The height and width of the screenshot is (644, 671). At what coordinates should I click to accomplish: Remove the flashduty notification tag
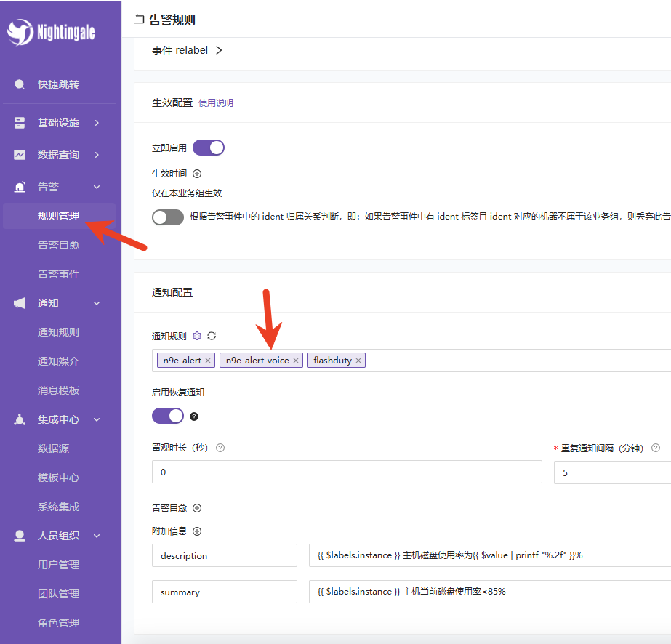tap(358, 361)
